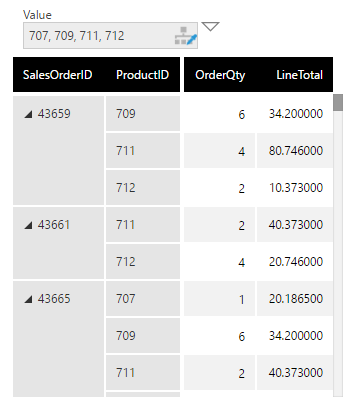Collapse the 43659 sales order group
The width and height of the screenshot is (361, 408).
29,114
